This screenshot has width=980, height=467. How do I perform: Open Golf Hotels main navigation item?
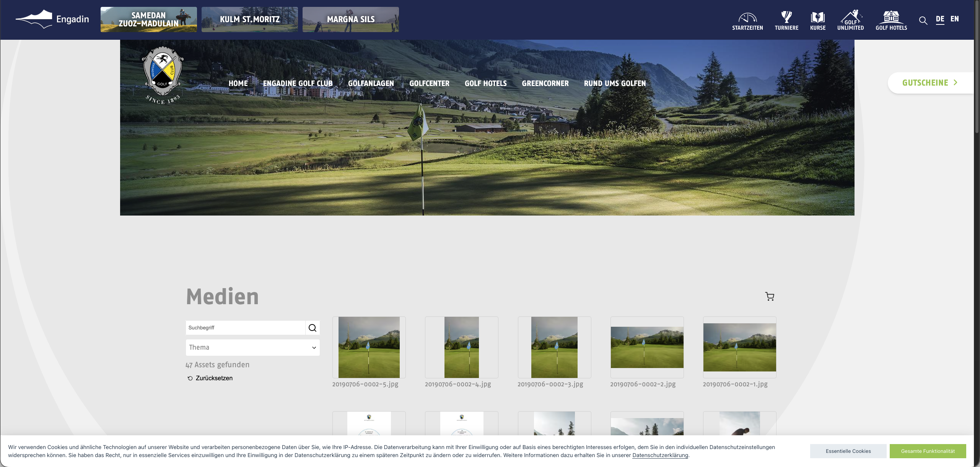pyautogui.click(x=485, y=83)
